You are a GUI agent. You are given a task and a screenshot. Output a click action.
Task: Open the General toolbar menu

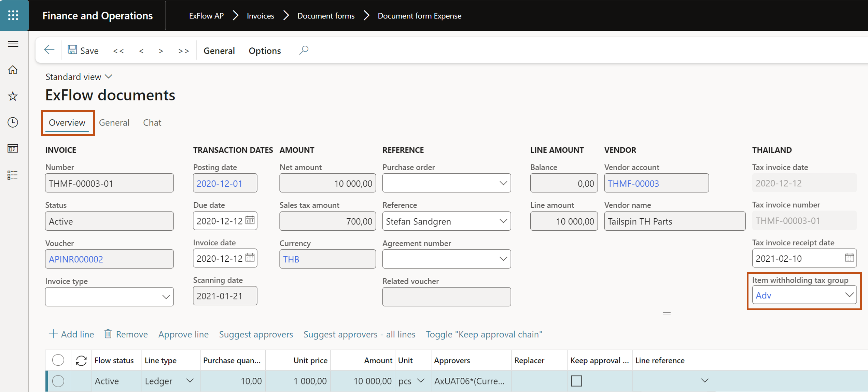(219, 51)
